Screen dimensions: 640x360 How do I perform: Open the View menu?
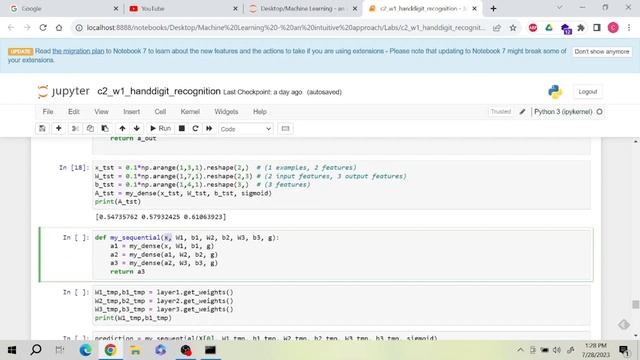[101, 111]
